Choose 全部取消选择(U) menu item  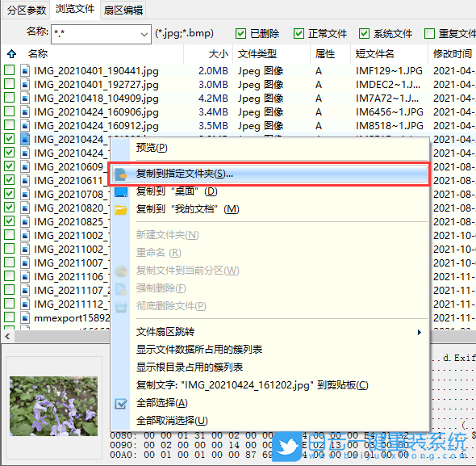pos(270,421)
